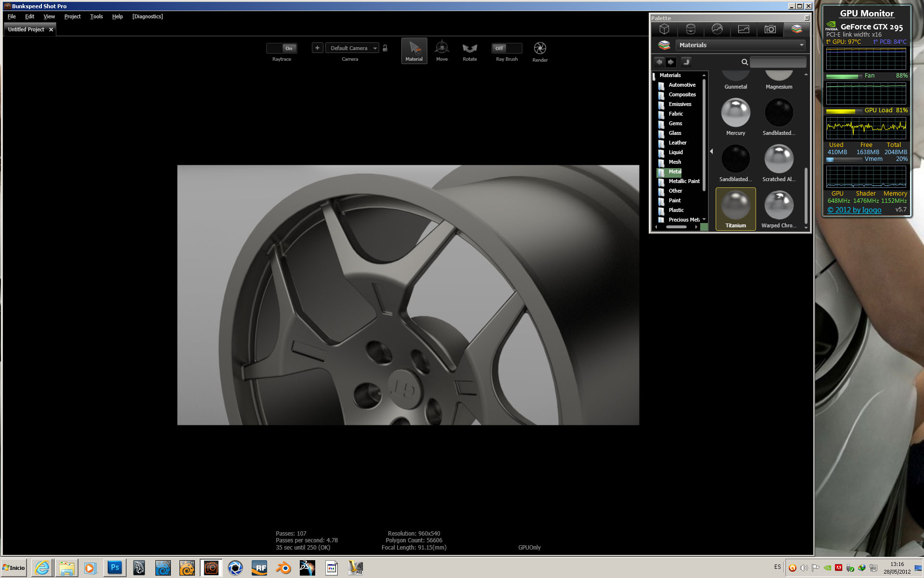Activate the Move tool
The height and width of the screenshot is (578, 924).
pos(442,51)
